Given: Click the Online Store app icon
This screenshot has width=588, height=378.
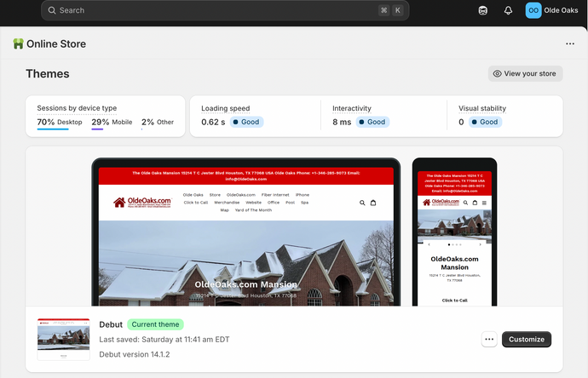Looking at the screenshot, I should [x=18, y=43].
